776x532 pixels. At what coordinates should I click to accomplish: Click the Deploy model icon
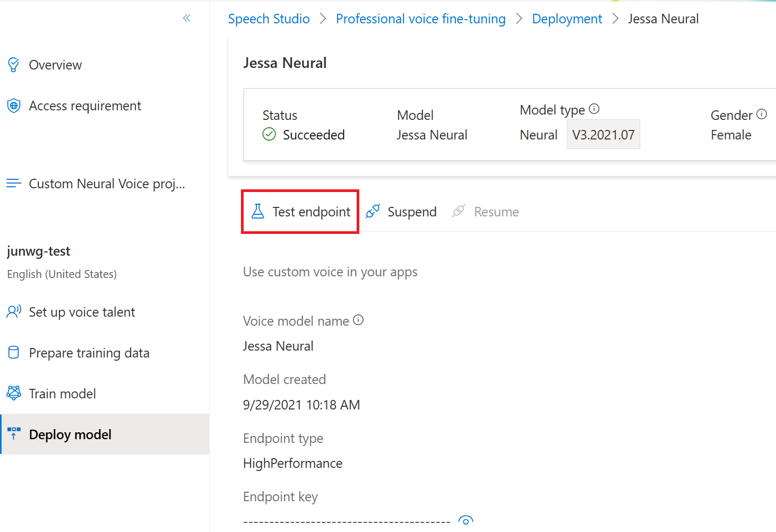pyautogui.click(x=14, y=434)
